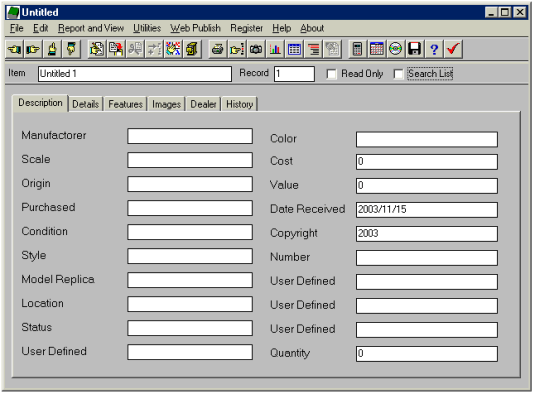This screenshot has height=394, width=535.
Task: Click the blue question mark help icon
Action: point(434,49)
